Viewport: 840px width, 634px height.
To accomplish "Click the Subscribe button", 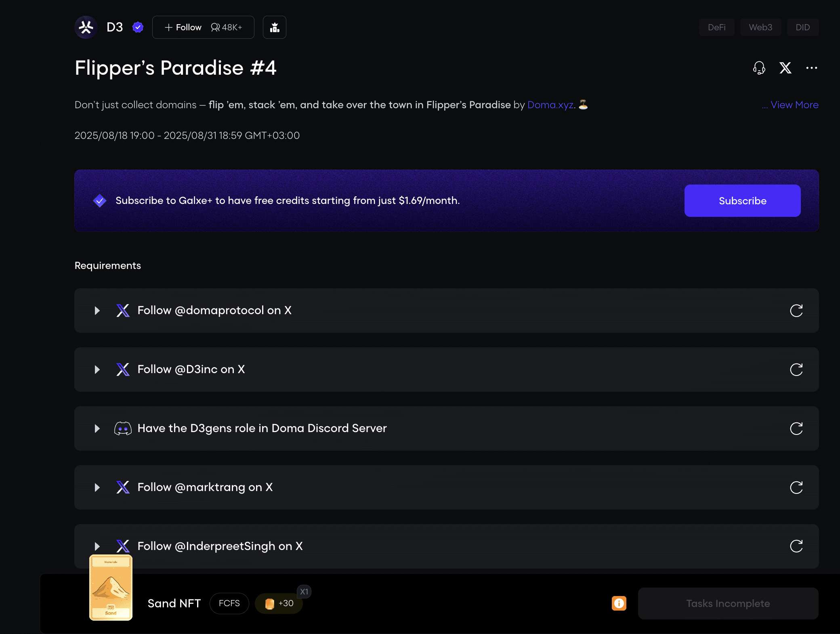I will pos(742,201).
